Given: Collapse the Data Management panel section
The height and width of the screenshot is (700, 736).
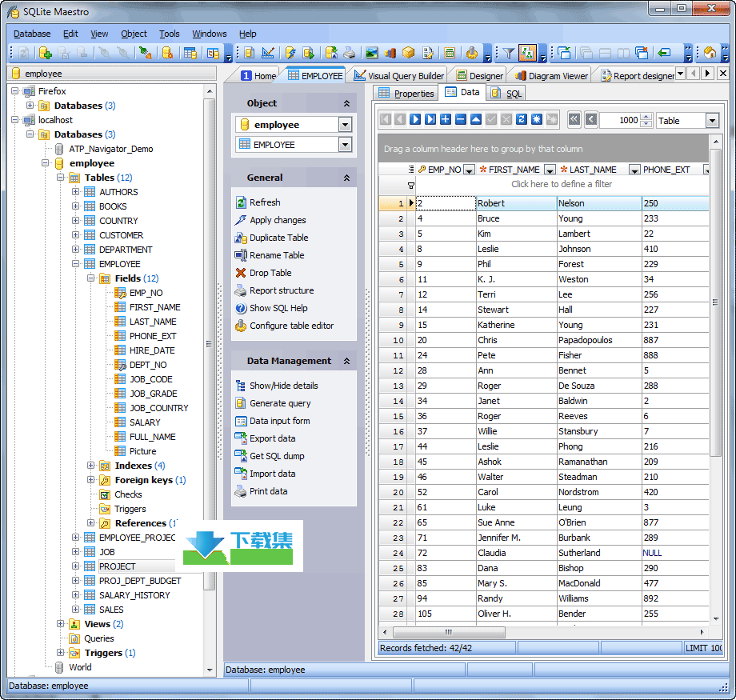Looking at the screenshot, I should point(346,361).
